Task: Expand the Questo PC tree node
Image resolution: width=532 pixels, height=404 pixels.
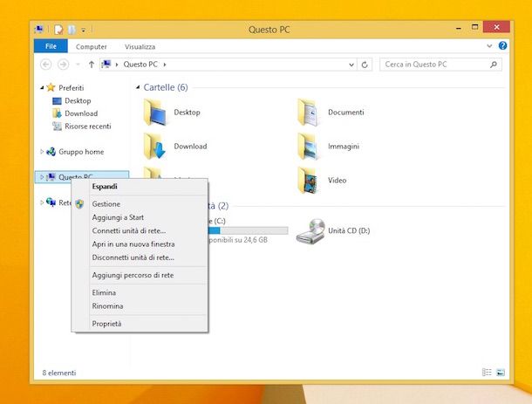Action: [x=42, y=177]
